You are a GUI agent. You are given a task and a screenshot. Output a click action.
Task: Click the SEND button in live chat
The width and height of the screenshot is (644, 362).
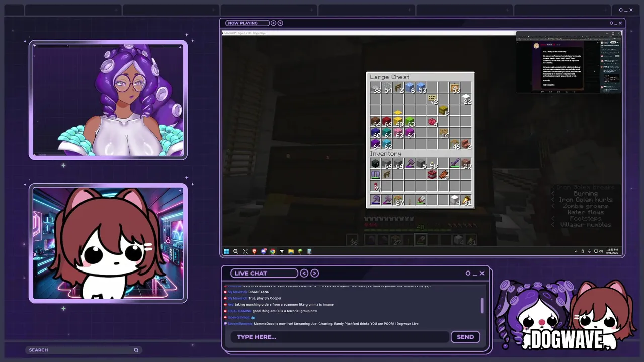point(465,337)
